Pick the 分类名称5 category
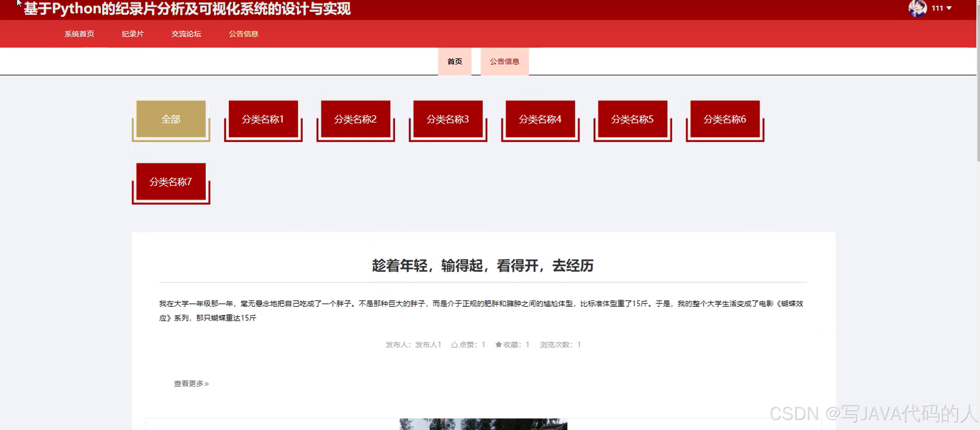Image resolution: width=980 pixels, height=430 pixels. click(x=632, y=119)
